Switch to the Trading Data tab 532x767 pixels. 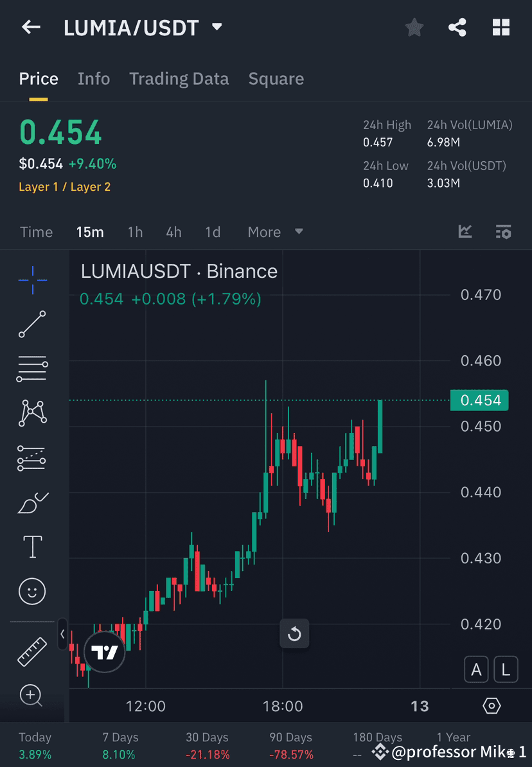pyautogui.click(x=179, y=78)
